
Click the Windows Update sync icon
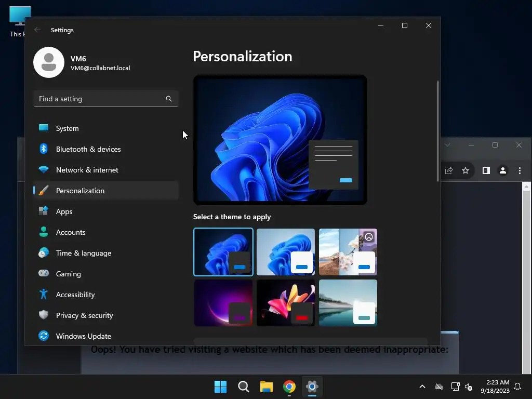tap(44, 336)
